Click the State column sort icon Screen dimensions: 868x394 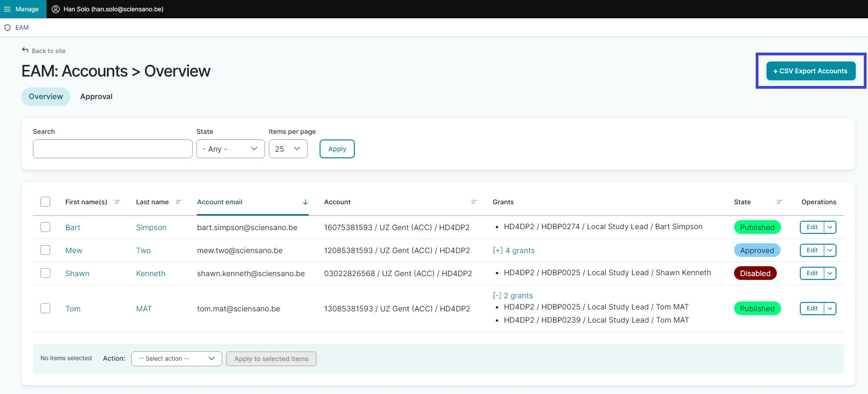point(779,202)
